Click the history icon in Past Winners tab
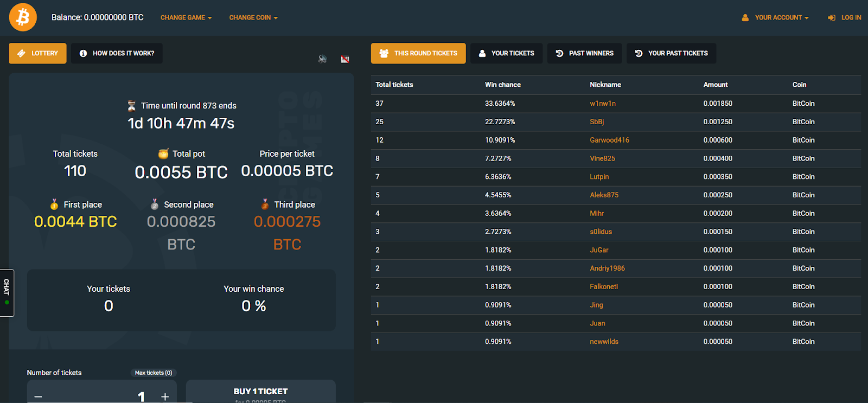This screenshot has width=868, height=403. (559, 53)
